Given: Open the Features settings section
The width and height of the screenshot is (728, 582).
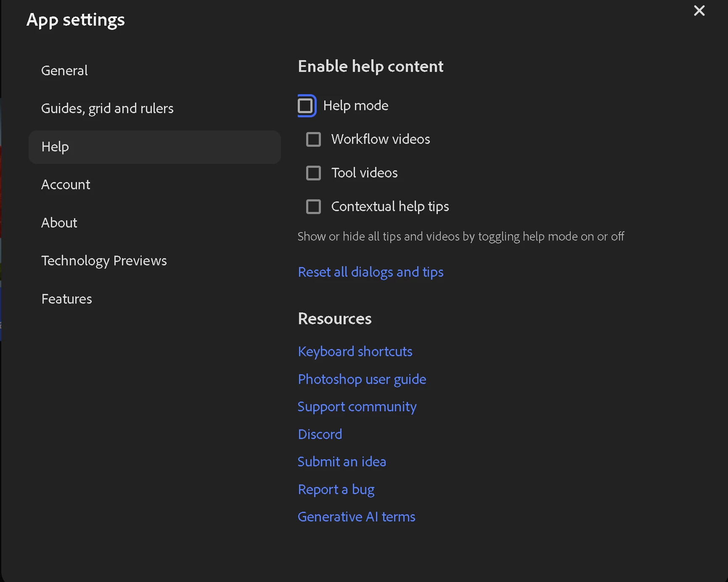Looking at the screenshot, I should [x=66, y=299].
